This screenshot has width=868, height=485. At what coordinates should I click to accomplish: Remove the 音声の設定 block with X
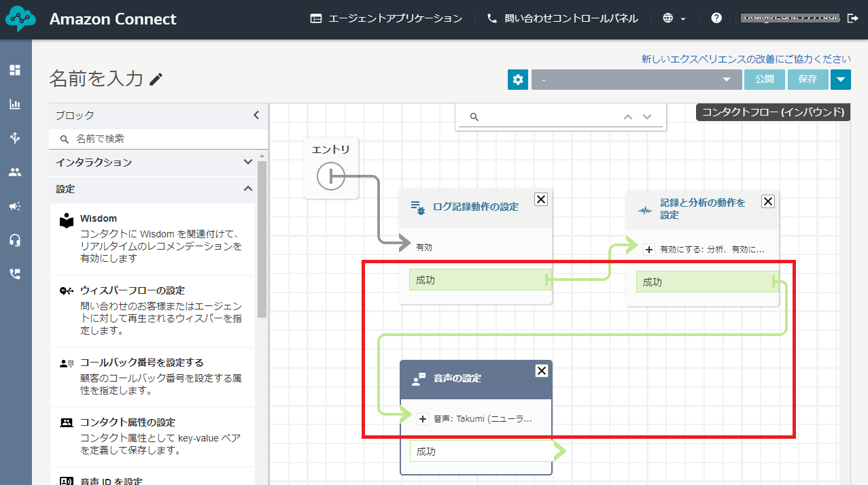coord(541,371)
